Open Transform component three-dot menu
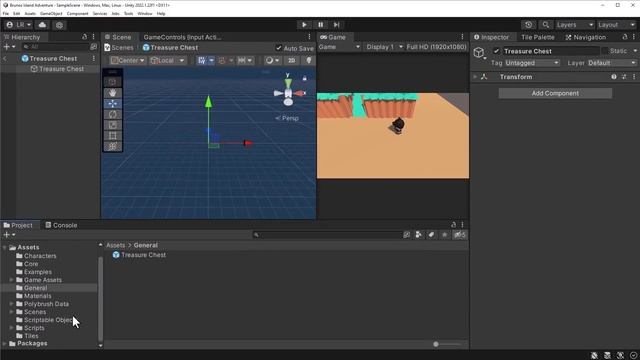Image resolution: width=640 pixels, height=360 pixels. point(634,77)
